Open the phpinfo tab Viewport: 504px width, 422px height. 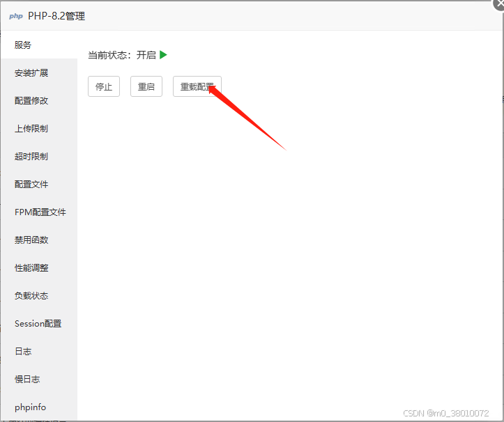39,407
